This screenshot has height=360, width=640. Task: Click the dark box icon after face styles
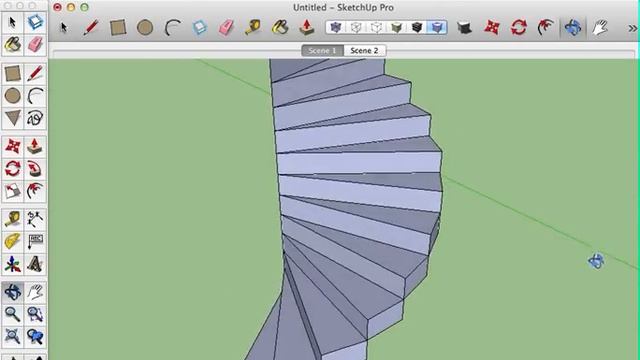pyautogui.click(x=464, y=27)
